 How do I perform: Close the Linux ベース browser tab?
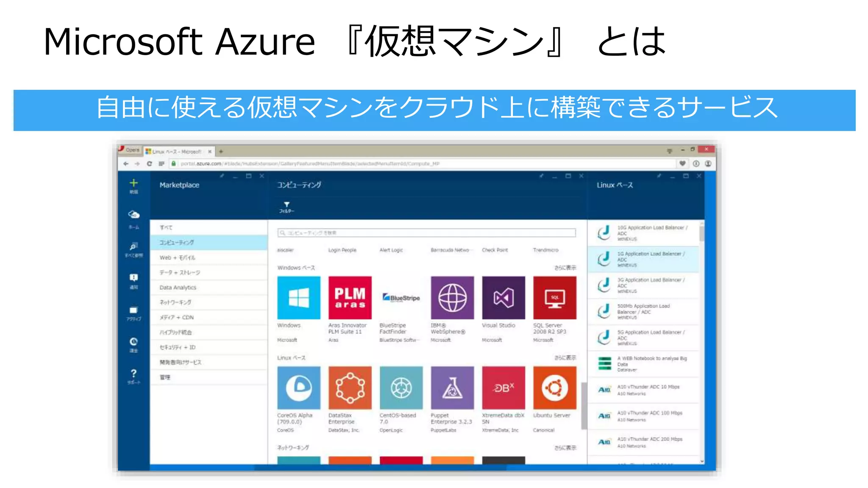[209, 151]
